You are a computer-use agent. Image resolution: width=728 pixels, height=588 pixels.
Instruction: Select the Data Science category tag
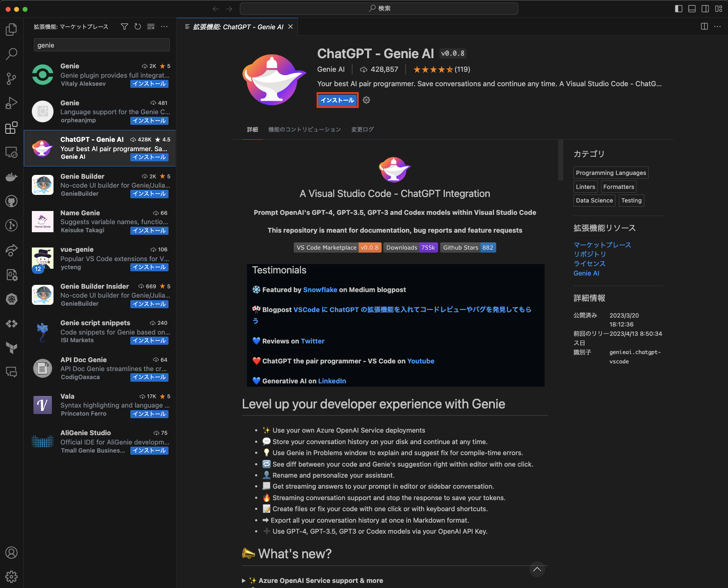click(594, 200)
